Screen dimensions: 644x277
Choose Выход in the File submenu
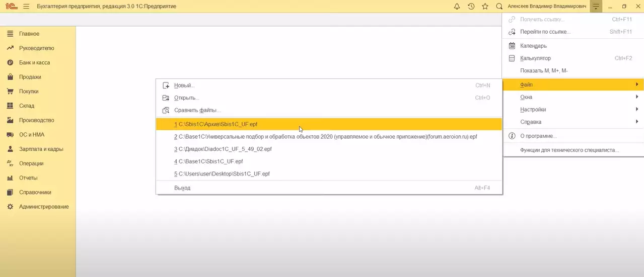[329, 188]
